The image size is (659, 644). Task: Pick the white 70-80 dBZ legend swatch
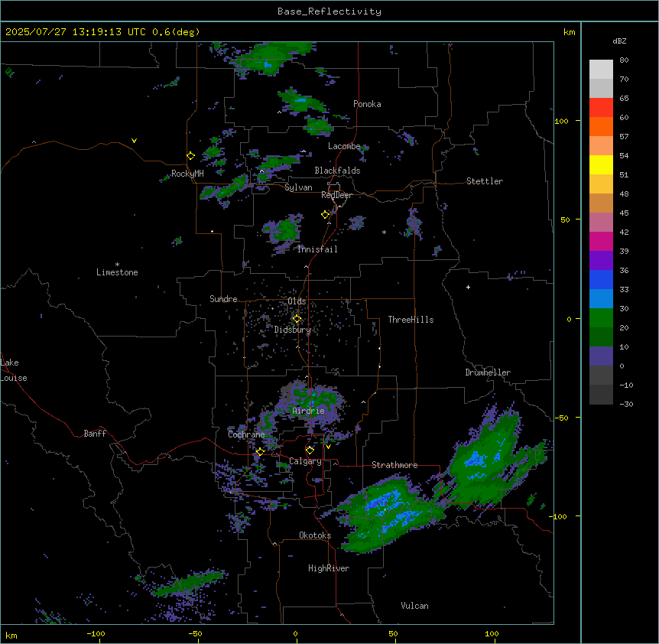601,70
